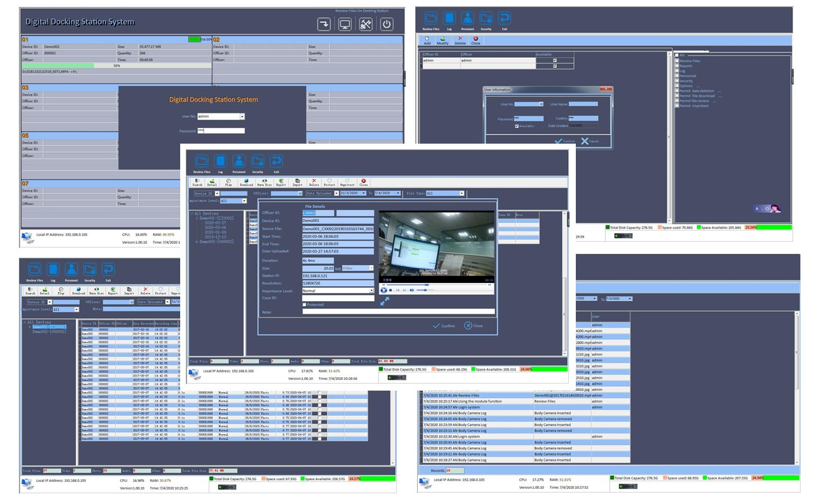Screen dimensions: 819x504
Task: Enable the Permit file download checkbox
Action: (677, 96)
